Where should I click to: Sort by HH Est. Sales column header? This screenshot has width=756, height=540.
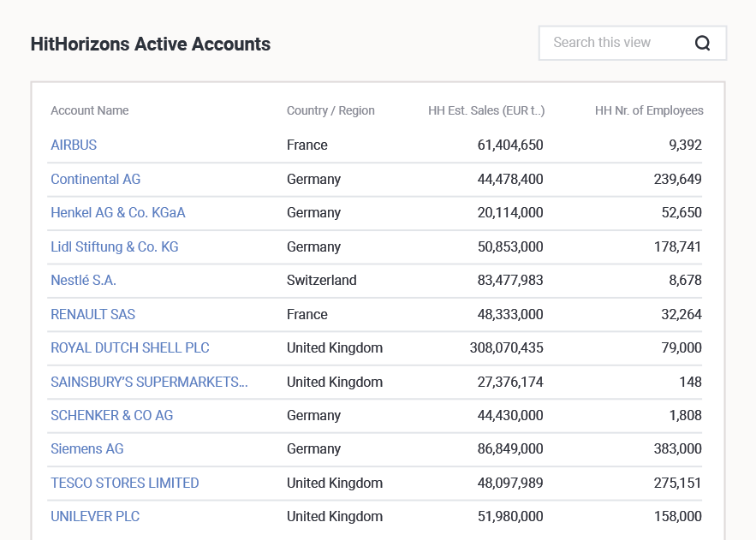pos(486,110)
